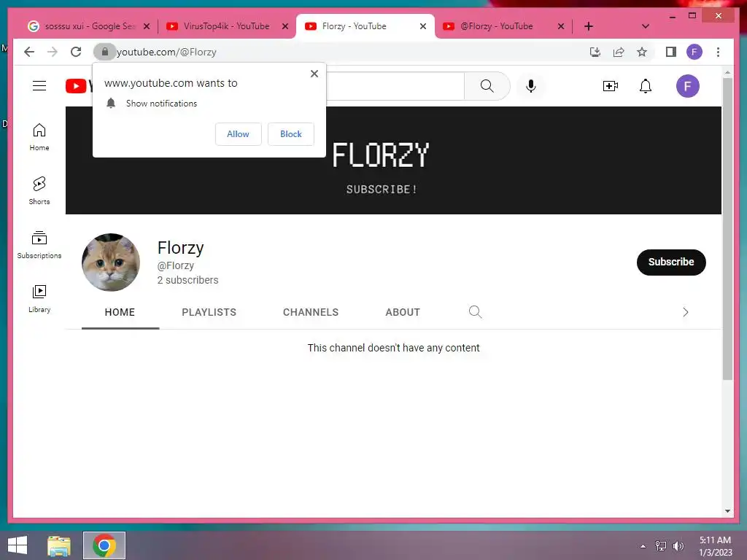Image resolution: width=747 pixels, height=560 pixels.
Task: Reload the current page
Action: [76, 52]
